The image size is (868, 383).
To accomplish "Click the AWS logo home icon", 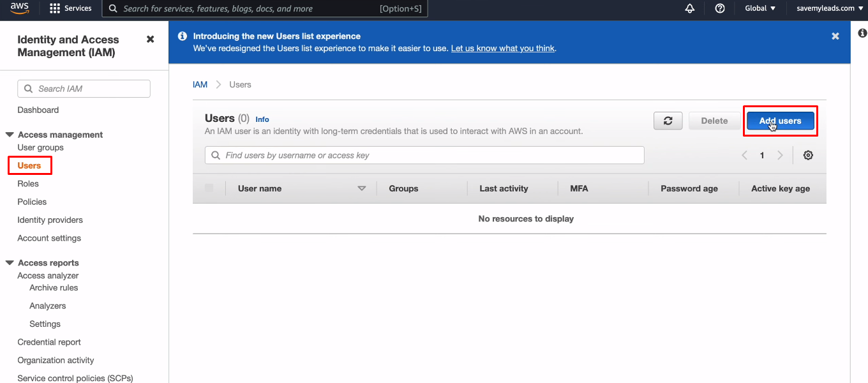I will pyautogui.click(x=19, y=8).
